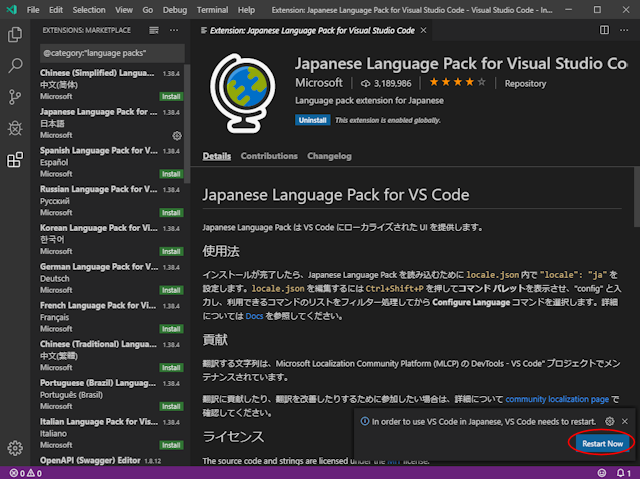Click the extension details page scrollbar
The width and height of the screenshot is (640, 479).
coord(637,197)
